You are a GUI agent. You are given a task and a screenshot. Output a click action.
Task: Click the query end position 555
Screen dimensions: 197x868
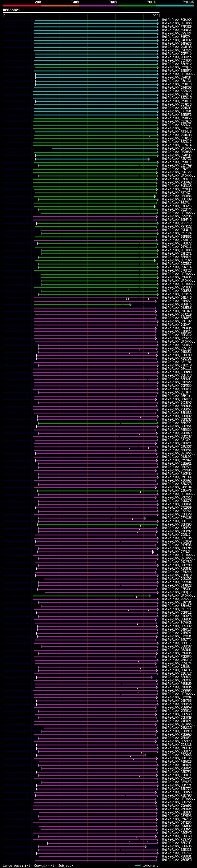(x=155, y=15)
